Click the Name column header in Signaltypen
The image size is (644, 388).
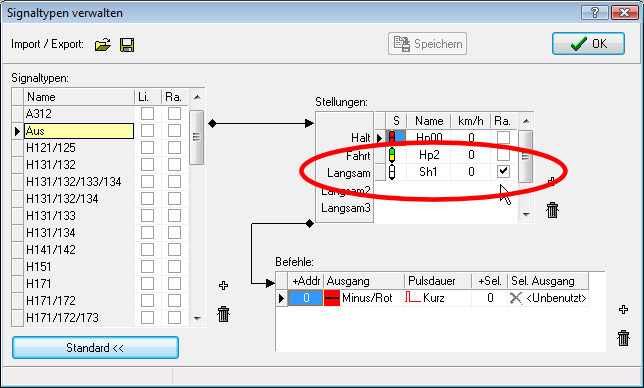pos(79,97)
